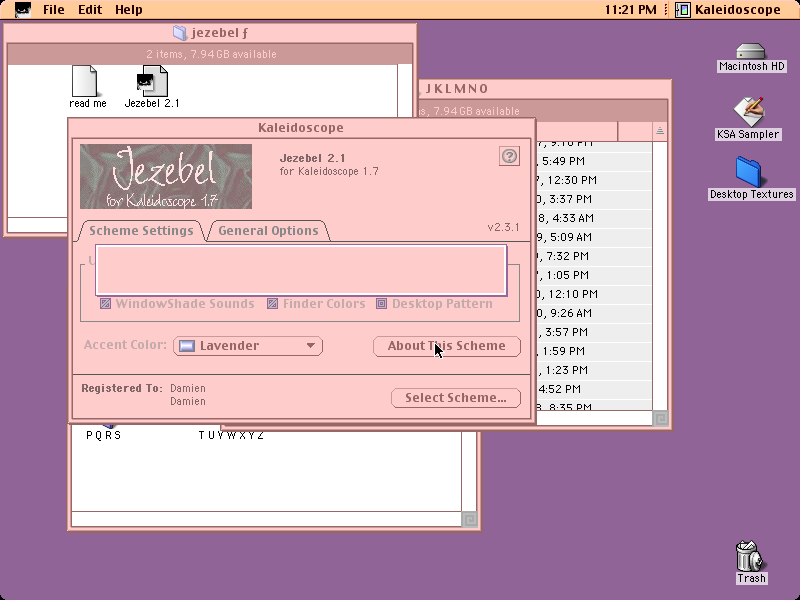Image resolution: width=800 pixels, height=600 pixels.
Task: Select the row ending in 3:37 PM
Action: 593,199
